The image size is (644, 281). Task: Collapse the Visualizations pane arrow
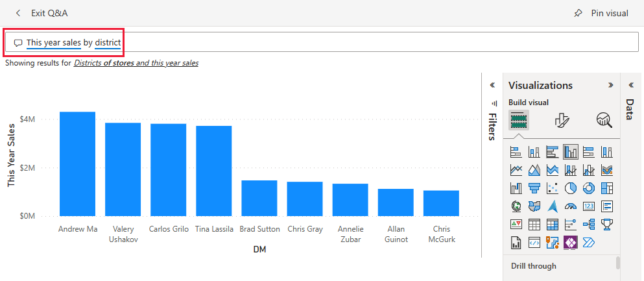tap(610, 85)
